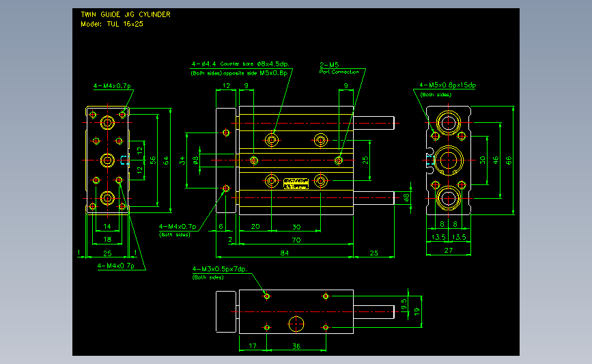Click the '4-M5x0.8px15dp' annotation

(447, 85)
